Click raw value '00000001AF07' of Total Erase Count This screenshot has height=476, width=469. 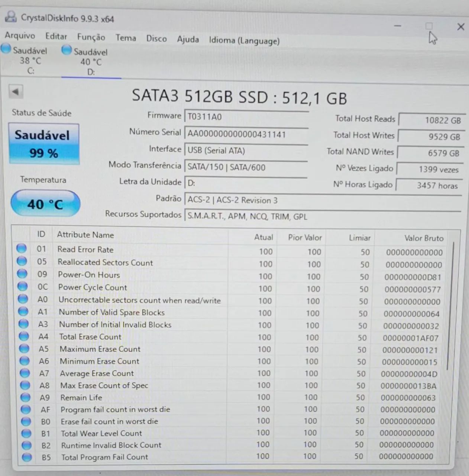tap(411, 338)
